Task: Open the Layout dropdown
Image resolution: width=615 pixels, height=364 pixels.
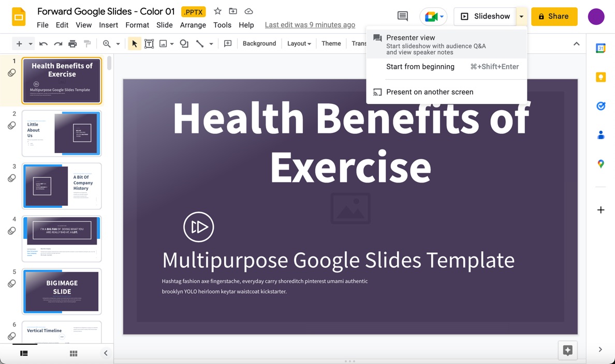Action: coord(299,43)
